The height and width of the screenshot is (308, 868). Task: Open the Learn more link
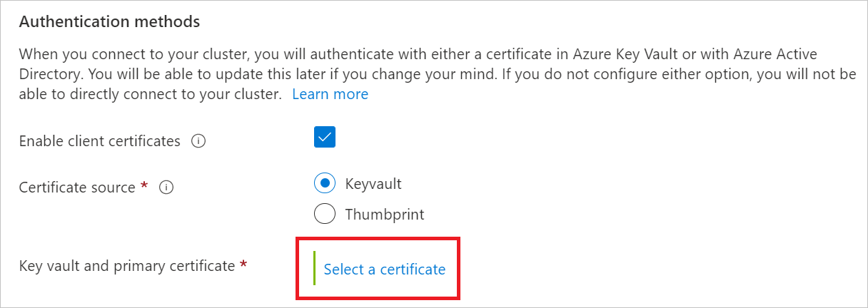point(330,94)
